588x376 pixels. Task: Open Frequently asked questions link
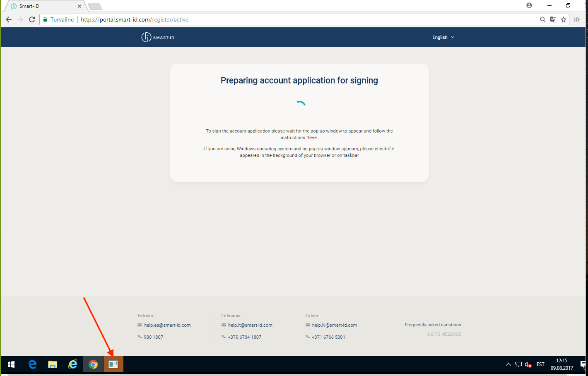click(433, 325)
